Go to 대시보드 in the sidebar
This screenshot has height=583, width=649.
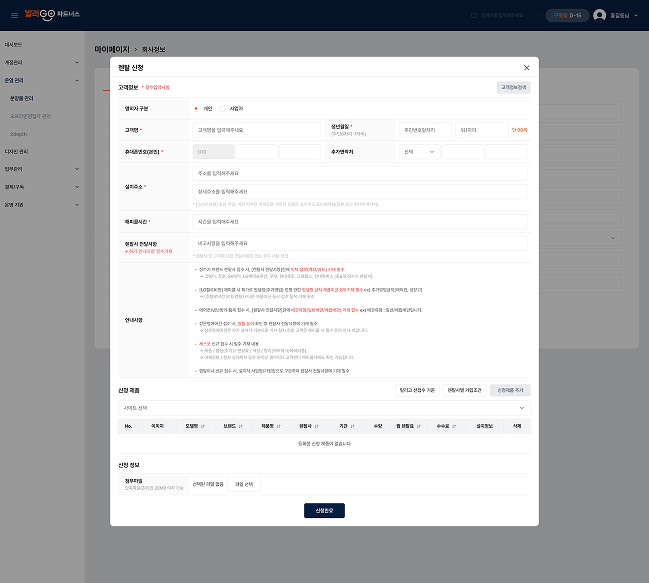point(13,45)
